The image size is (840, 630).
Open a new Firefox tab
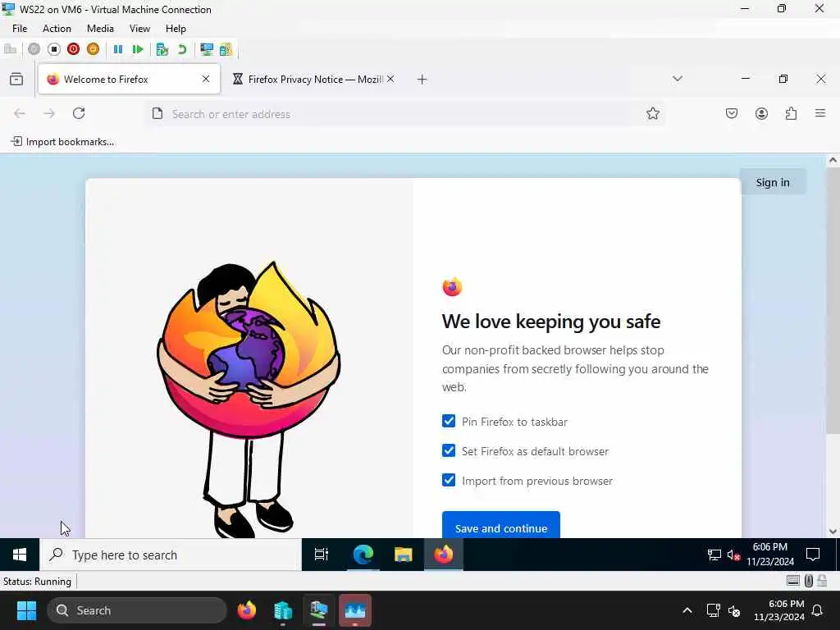[422, 80]
